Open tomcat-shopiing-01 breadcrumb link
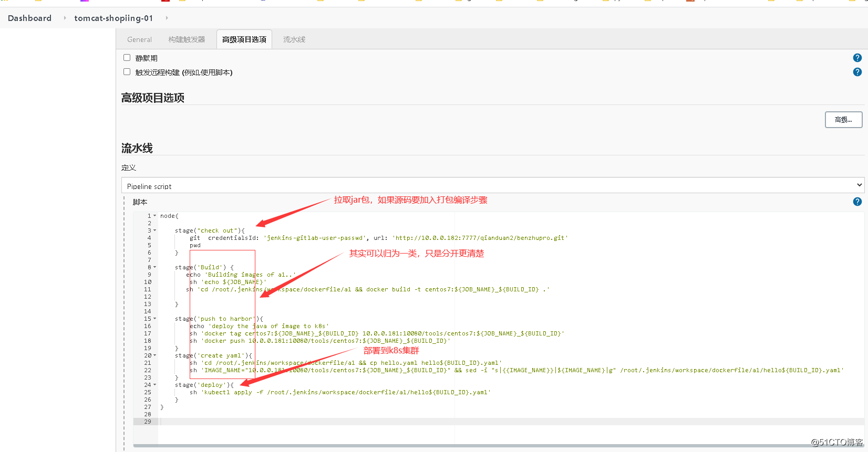This screenshot has height=452, width=868. 113,18
